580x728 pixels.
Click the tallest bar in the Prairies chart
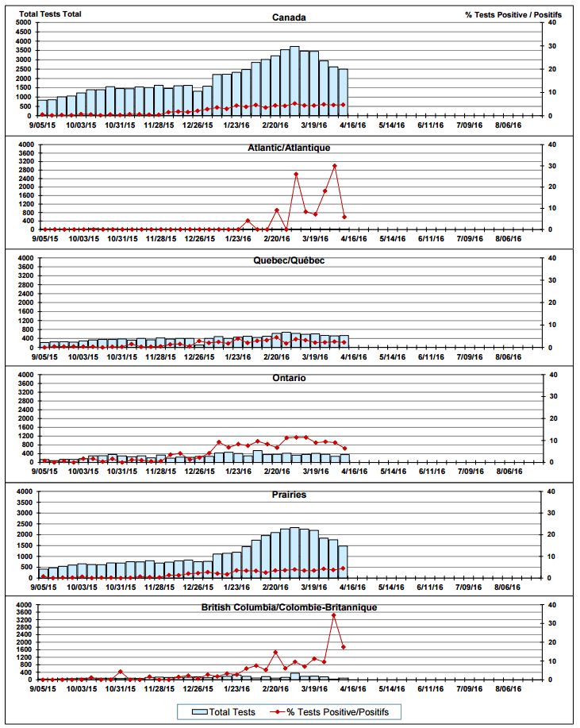(294, 554)
